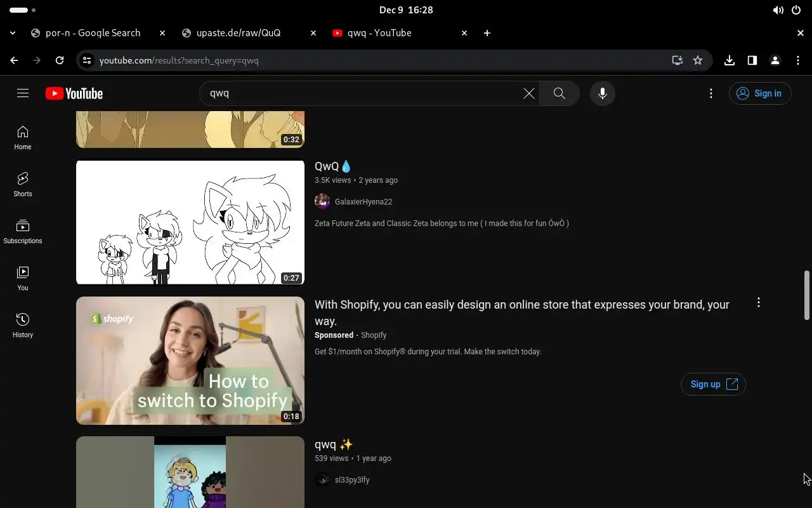Bookmark this page with the star
812x508 pixels.
click(698, 60)
